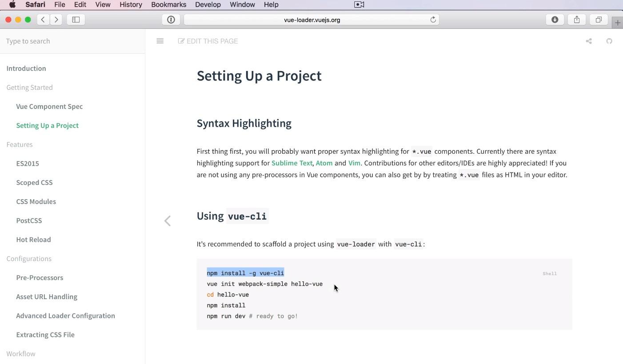Select Pre-Processors in the sidebar
Viewport: 623px width, 364px height.
[x=40, y=278]
